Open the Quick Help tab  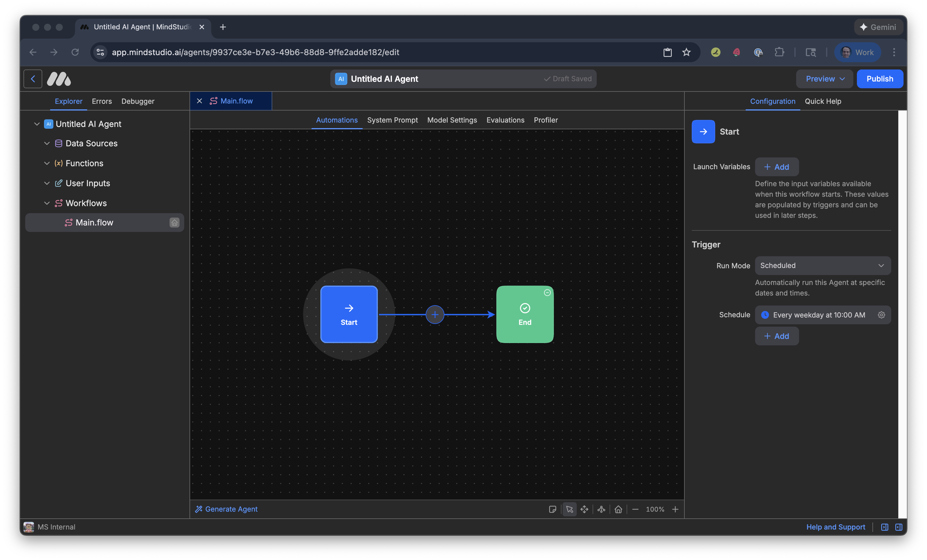click(823, 101)
